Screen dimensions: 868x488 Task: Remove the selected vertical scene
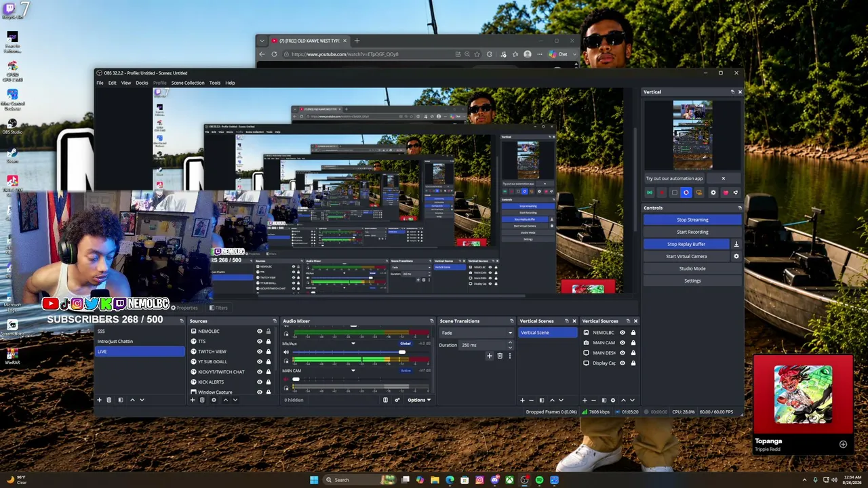(531, 400)
